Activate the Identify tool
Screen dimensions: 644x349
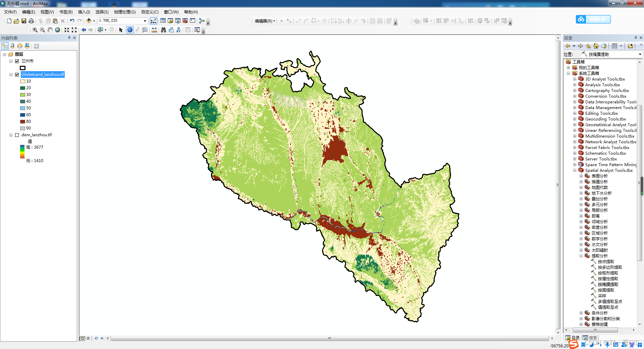tap(130, 30)
